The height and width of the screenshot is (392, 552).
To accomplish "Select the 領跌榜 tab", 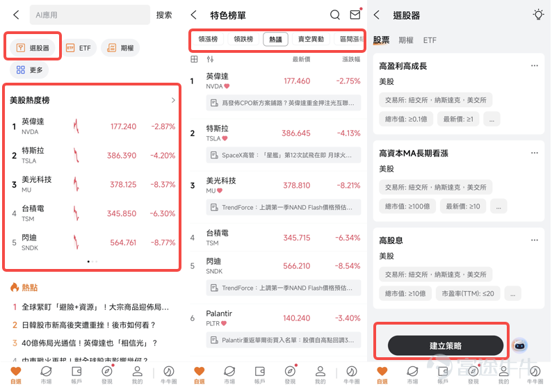I will pyautogui.click(x=243, y=39).
